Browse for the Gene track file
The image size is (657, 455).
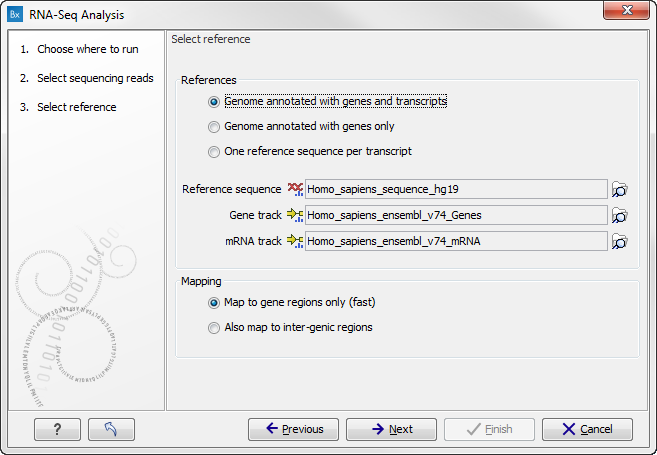click(619, 215)
